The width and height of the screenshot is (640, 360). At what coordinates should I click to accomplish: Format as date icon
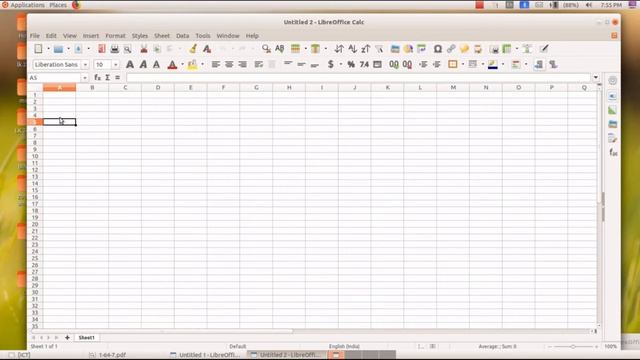(378, 64)
